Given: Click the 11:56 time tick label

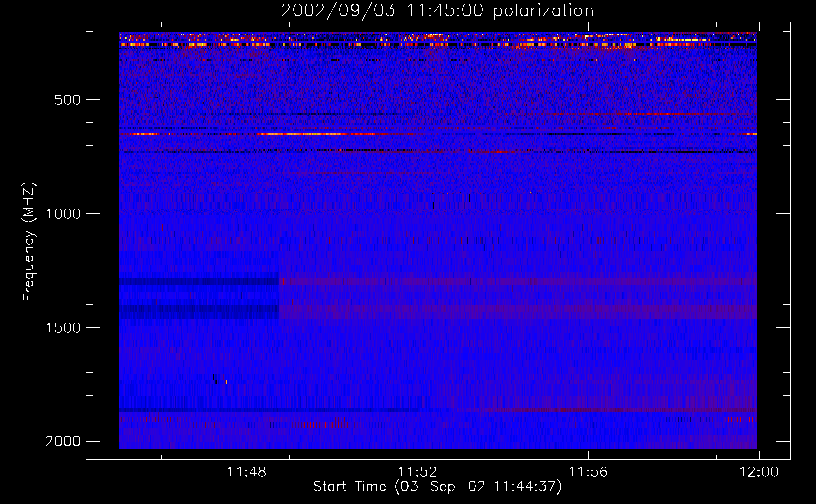Looking at the screenshot, I should [x=589, y=472].
